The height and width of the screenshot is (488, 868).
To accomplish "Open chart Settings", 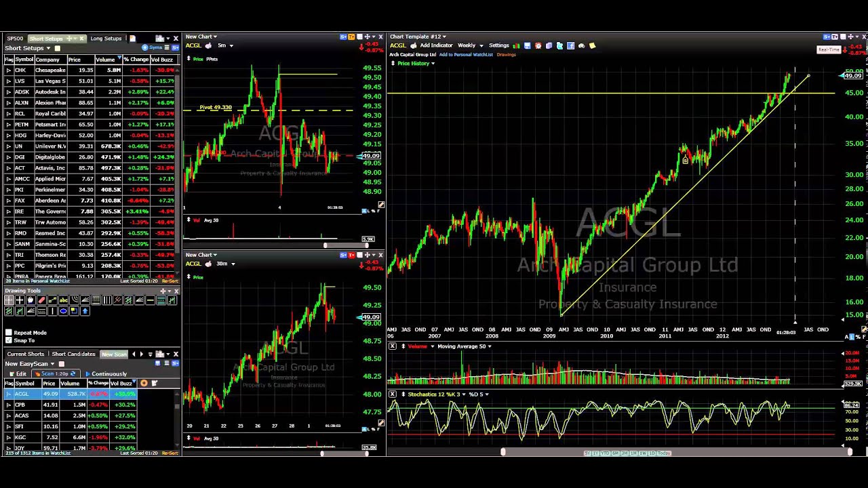I will tap(498, 45).
